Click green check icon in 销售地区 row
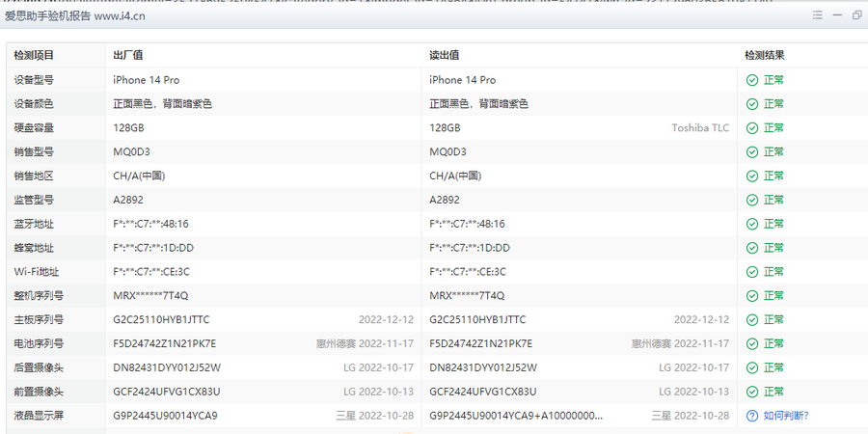 click(x=751, y=176)
